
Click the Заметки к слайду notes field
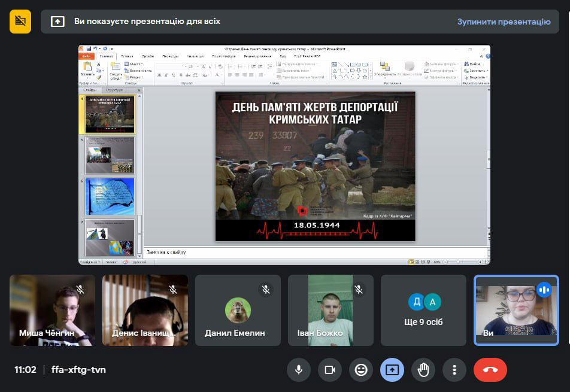[x=315, y=252]
